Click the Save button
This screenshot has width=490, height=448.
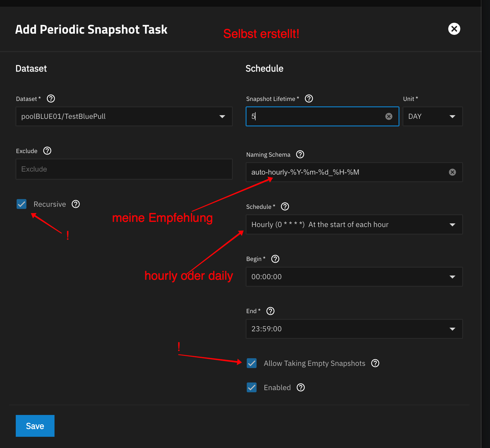[35, 426]
